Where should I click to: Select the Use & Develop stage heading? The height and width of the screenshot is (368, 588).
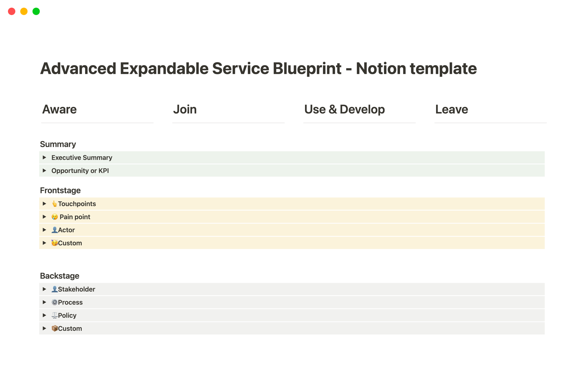[x=344, y=109]
